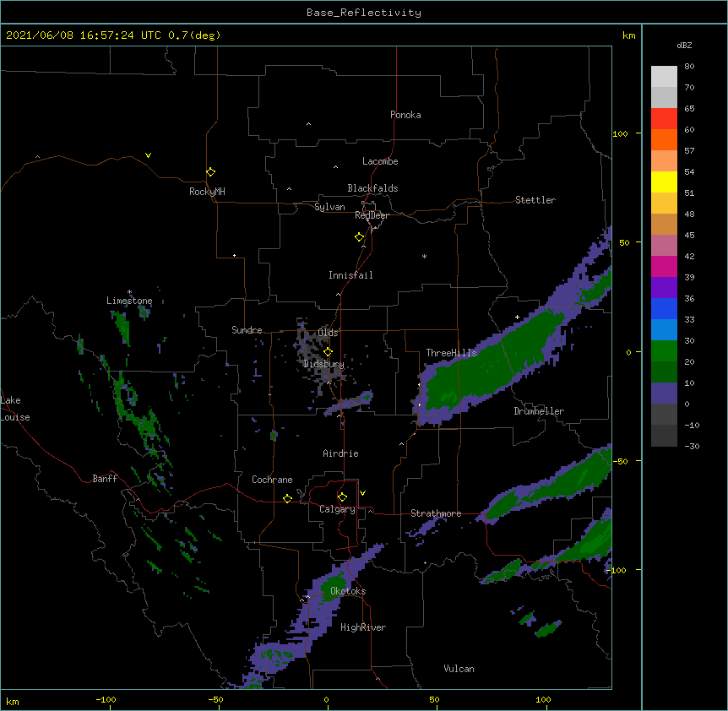Image resolution: width=728 pixels, height=711 pixels.
Task: Click the Didsbury city label
Action: tap(324, 364)
